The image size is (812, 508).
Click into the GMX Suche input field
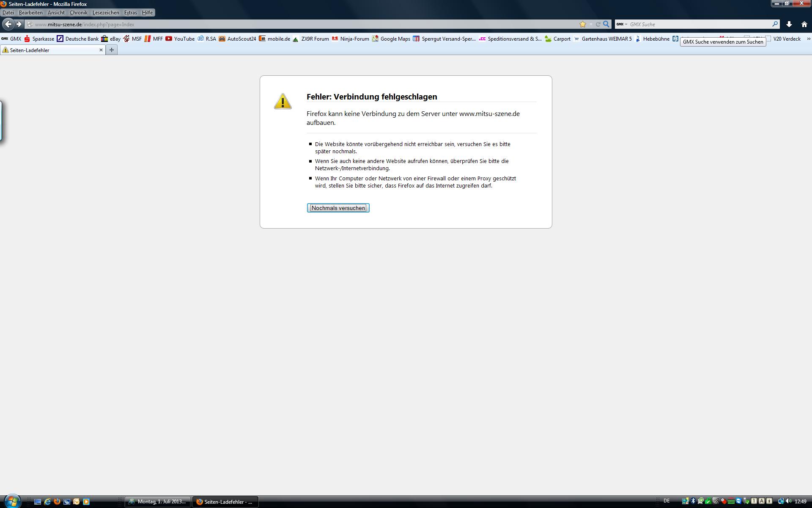698,24
